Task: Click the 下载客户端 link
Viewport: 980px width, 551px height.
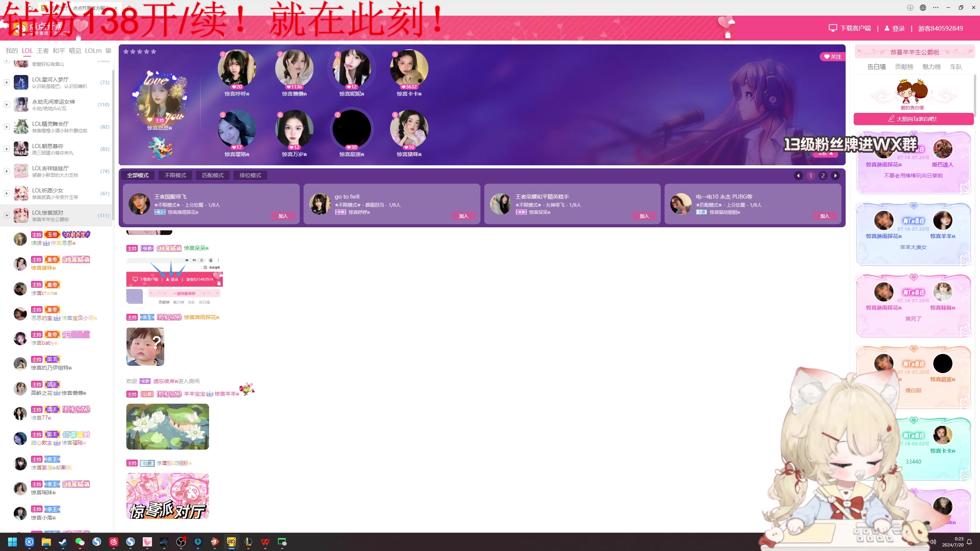Action: pyautogui.click(x=856, y=28)
